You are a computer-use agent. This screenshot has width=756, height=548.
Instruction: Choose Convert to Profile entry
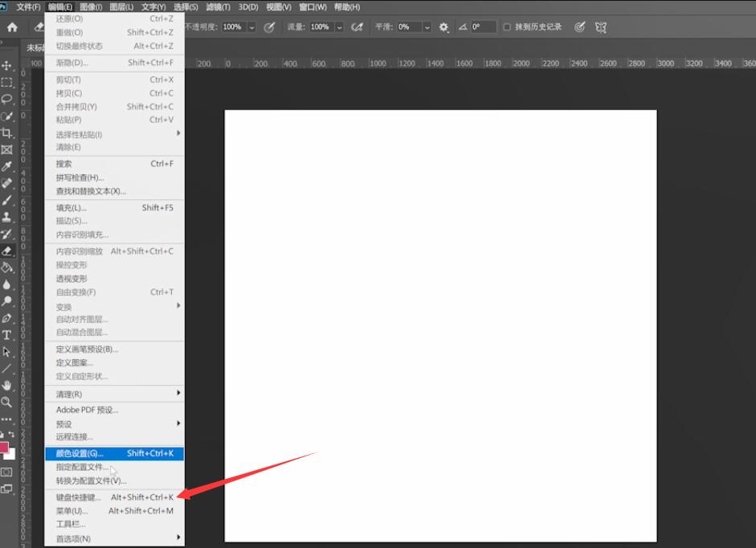point(114,481)
